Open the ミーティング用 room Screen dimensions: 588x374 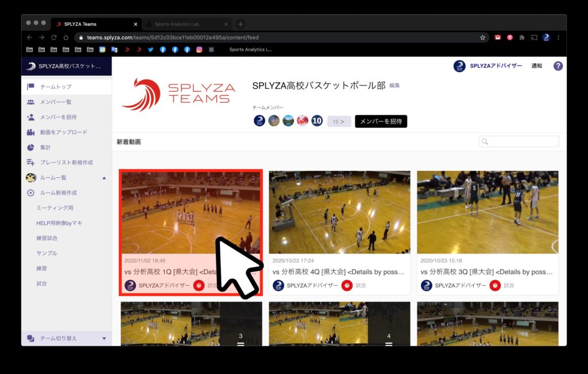point(55,208)
